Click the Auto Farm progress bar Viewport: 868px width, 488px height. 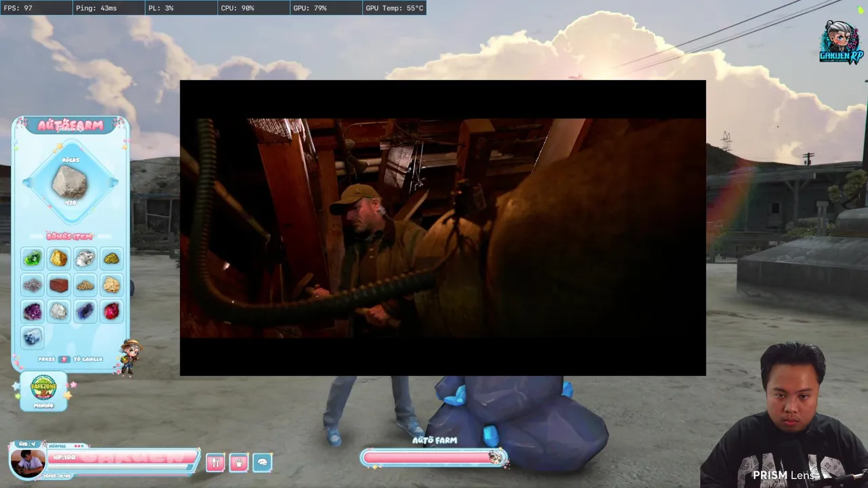[x=434, y=458]
